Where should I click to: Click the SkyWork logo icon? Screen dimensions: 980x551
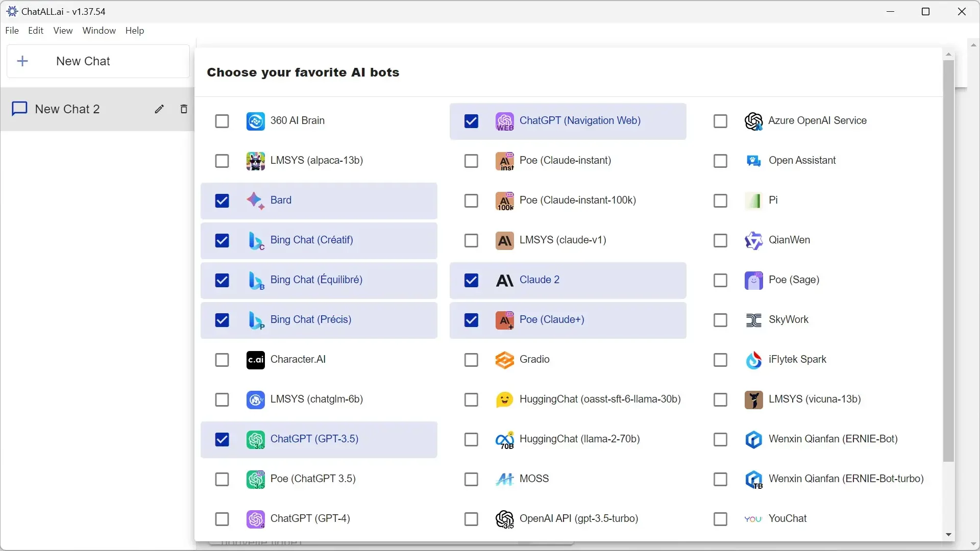tap(753, 320)
